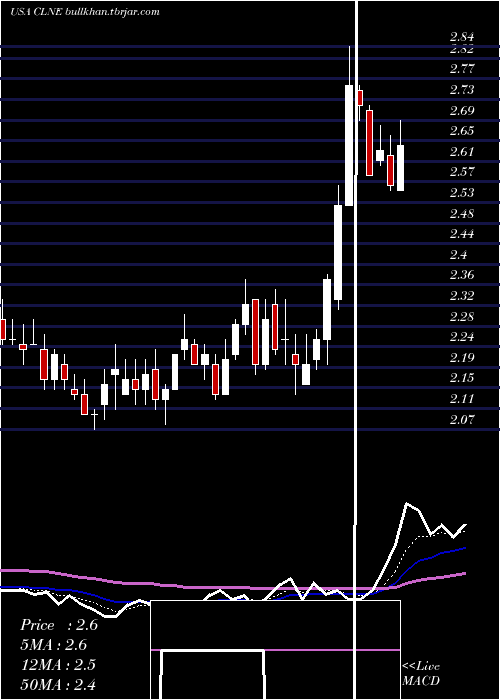Screen dimensions: 500x700
Task: Click the 2.69 price axis label
Action: click(x=462, y=110)
